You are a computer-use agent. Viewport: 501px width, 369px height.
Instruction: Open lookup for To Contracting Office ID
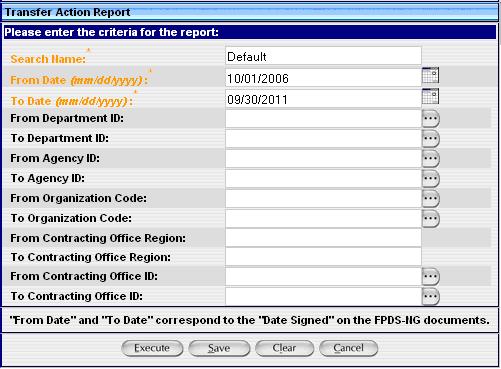click(431, 297)
